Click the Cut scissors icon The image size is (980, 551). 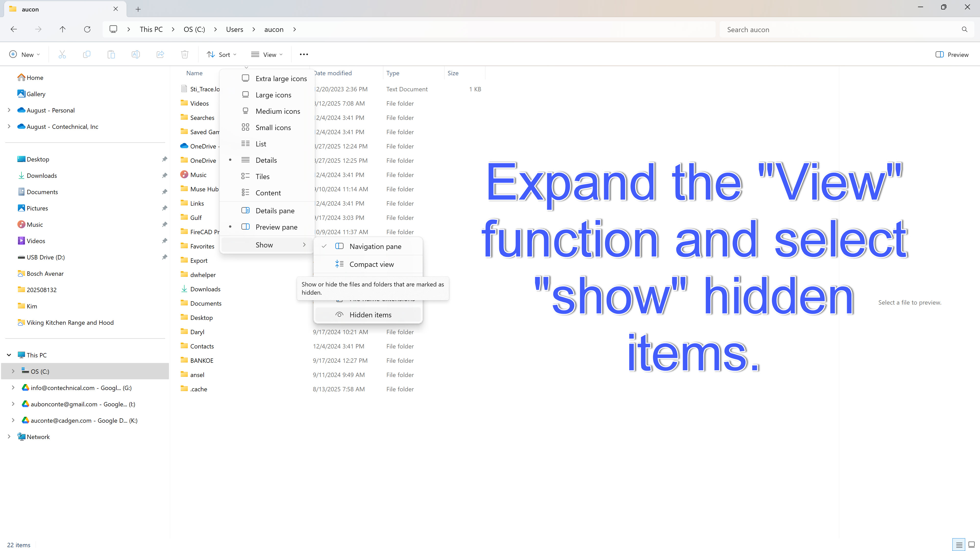(x=62, y=54)
